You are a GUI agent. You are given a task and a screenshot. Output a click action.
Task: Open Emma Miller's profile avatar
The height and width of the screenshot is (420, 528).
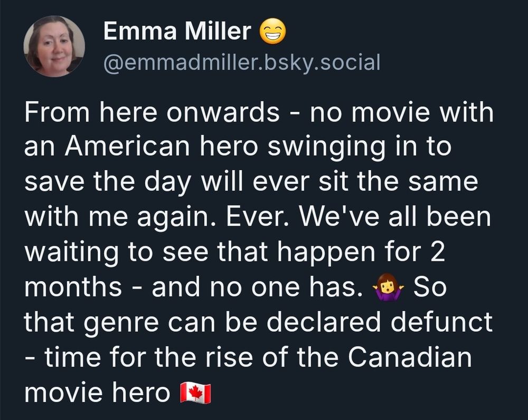point(54,46)
